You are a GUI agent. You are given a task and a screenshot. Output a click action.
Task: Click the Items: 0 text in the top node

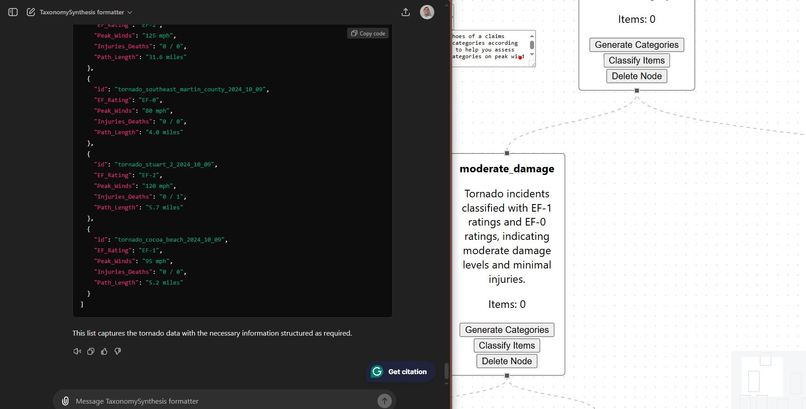pos(636,20)
